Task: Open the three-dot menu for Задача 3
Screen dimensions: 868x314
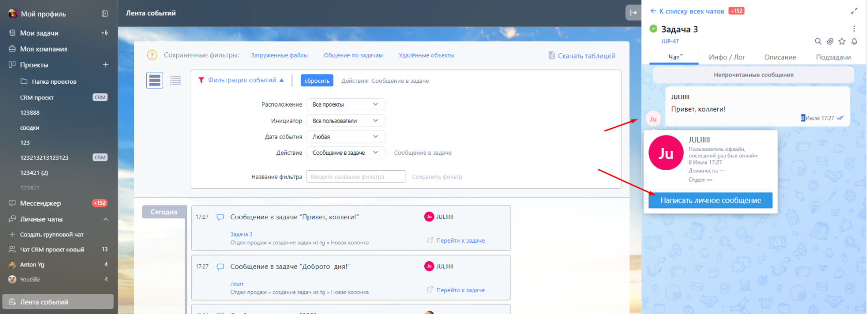Action: tap(854, 29)
